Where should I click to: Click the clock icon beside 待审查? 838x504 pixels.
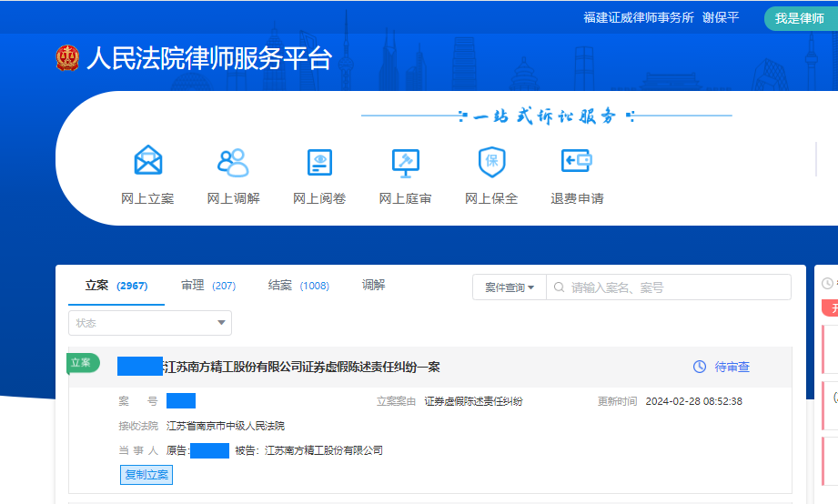[700, 367]
